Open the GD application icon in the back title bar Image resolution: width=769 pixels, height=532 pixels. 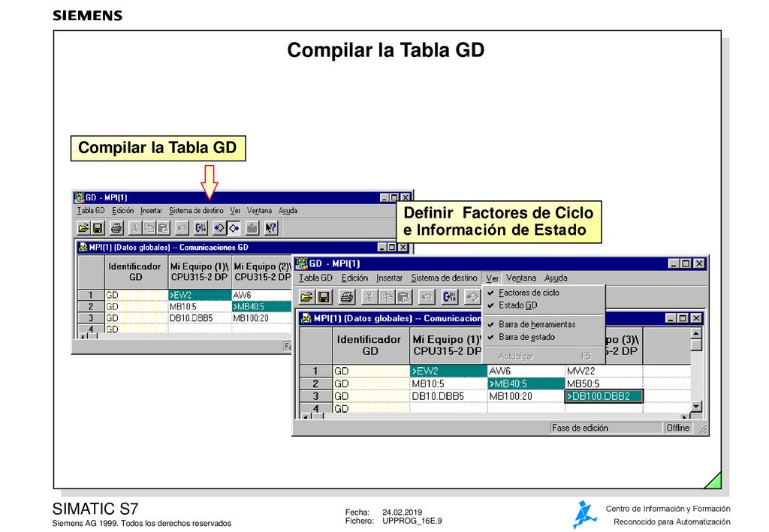click(x=79, y=197)
